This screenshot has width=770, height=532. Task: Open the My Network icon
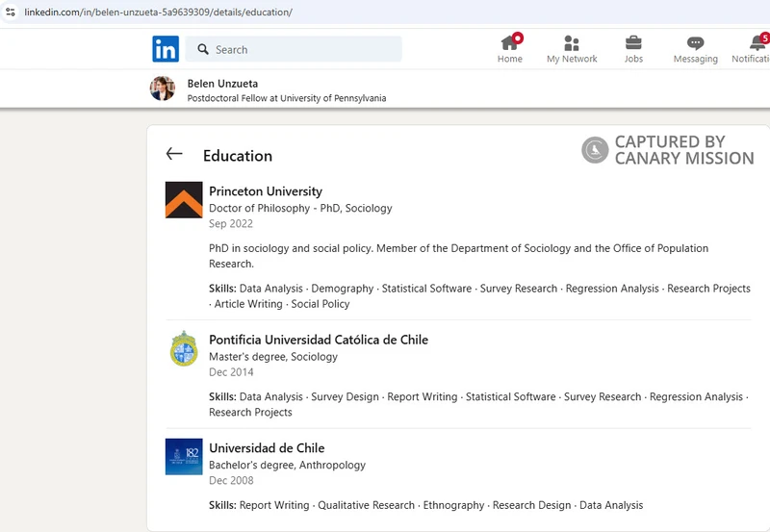point(572,43)
